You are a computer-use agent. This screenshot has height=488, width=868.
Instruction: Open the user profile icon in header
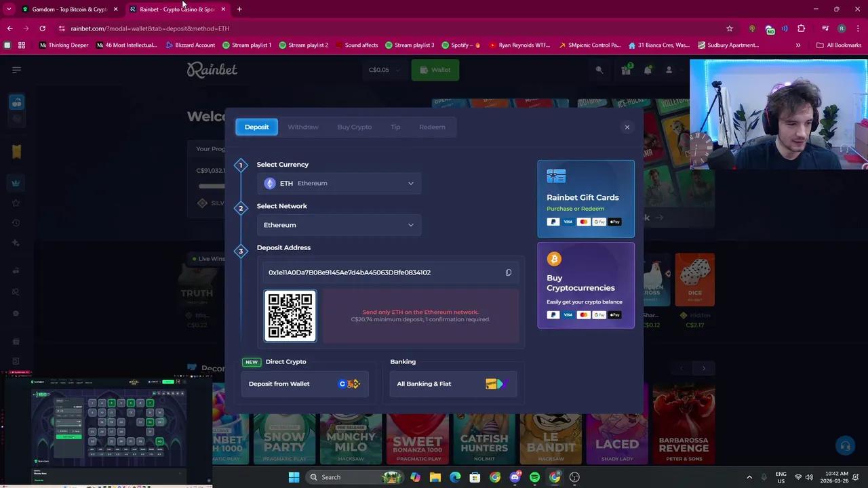tap(669, 70)
